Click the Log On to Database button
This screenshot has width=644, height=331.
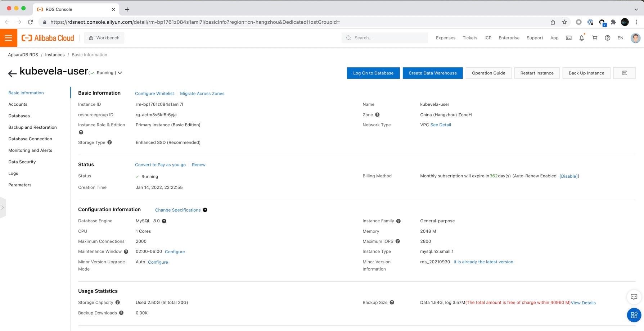[x=373, y=73]
